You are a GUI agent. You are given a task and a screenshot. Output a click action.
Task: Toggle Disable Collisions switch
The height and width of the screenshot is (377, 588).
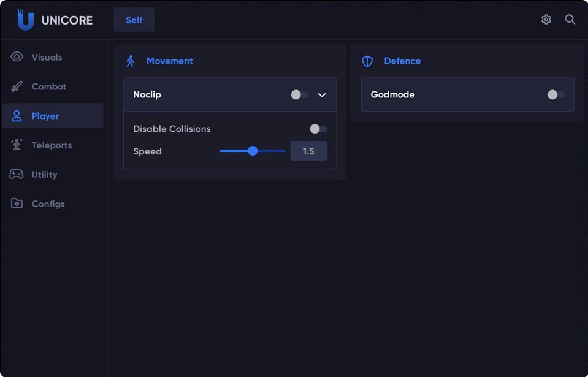[318, 129]
